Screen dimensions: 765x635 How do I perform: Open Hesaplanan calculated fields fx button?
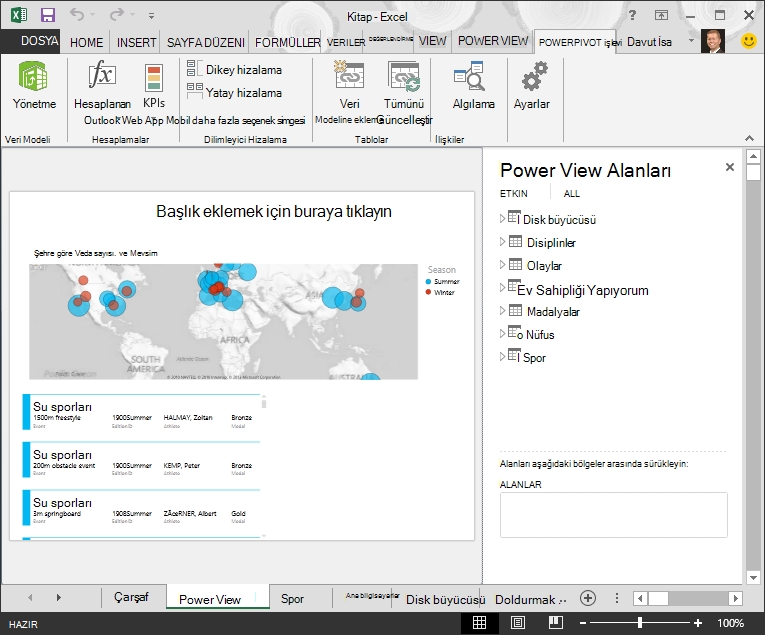pyautogui.click(x=102, y=84)
